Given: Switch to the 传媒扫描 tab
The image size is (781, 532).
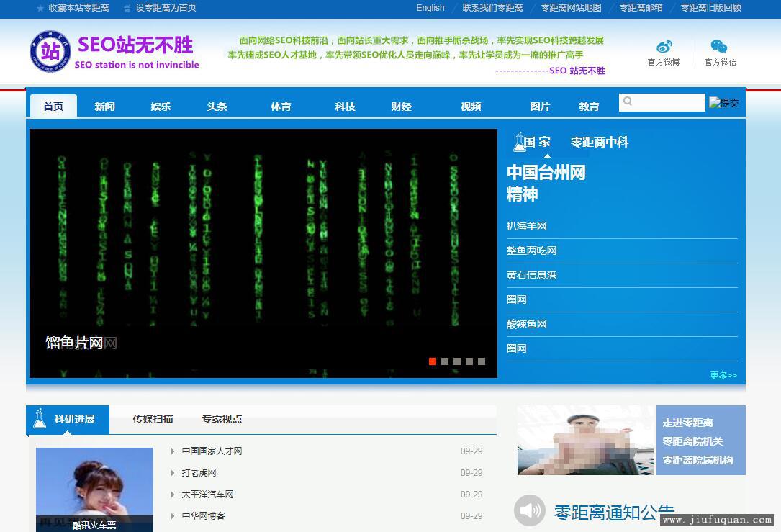Looking at the screenshot, I should coord(153,420).
